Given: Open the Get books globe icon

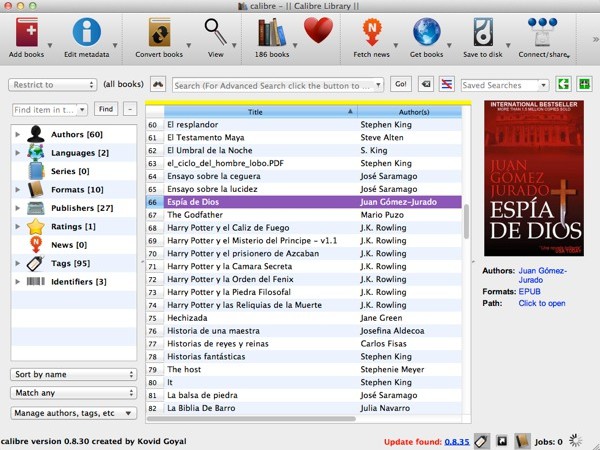Looking at the screenshot, I should (x=427, y=32).
